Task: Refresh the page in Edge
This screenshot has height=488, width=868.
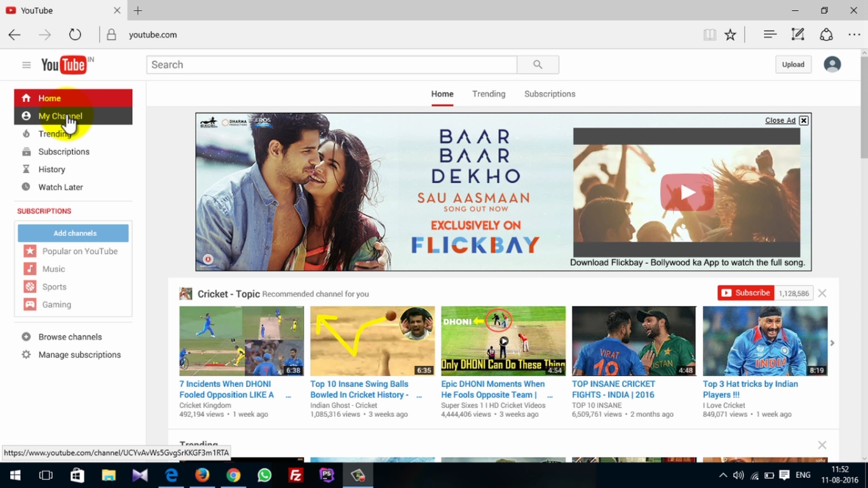Action: tap(75, 35)
